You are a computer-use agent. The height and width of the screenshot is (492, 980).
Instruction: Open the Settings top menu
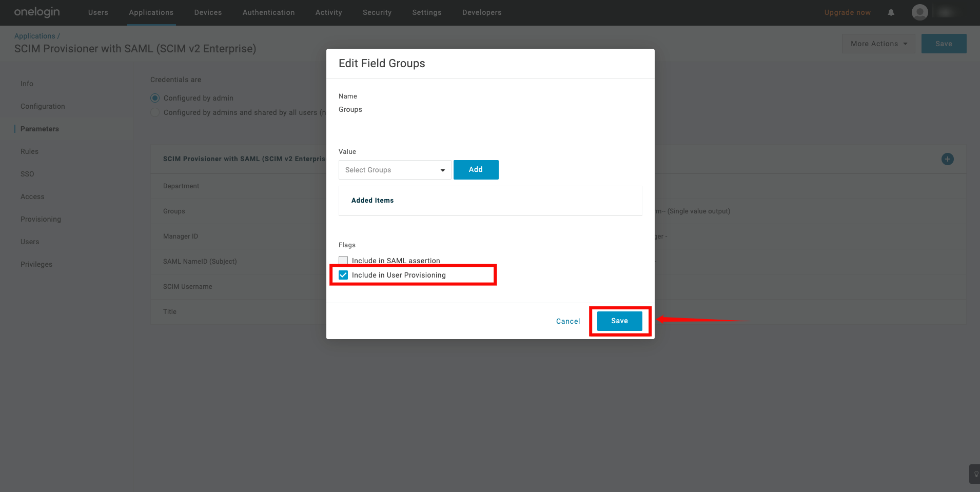[x=427, y=12]
